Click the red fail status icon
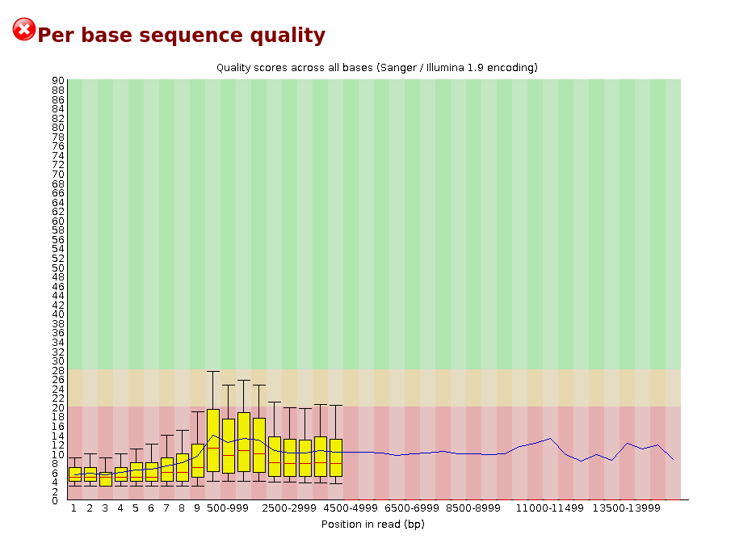The width and height of the screenshot is (756, 552). pos(23,29)
